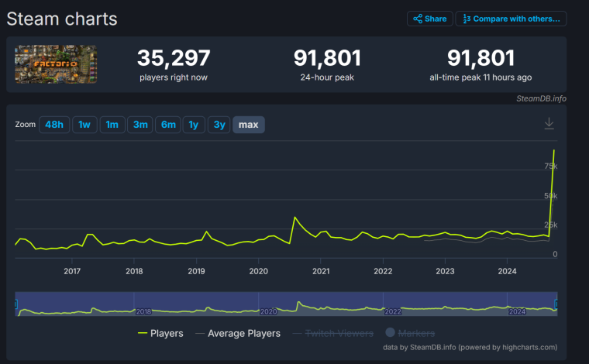Set chart zoom to 6m
Viewport: 589px width, 364px height.
coord(168,125)
